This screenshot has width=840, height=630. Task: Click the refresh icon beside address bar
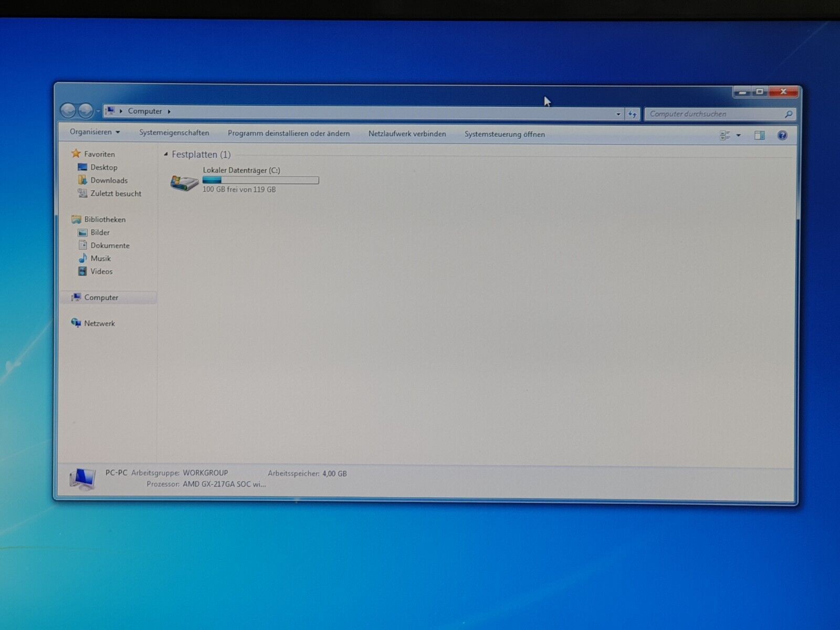click(x=633, y=114)
